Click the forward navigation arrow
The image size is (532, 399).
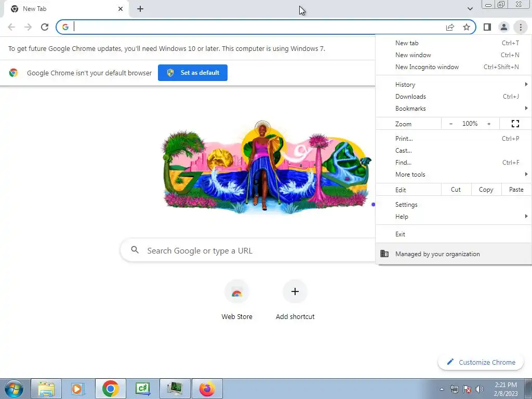[28, 27]
